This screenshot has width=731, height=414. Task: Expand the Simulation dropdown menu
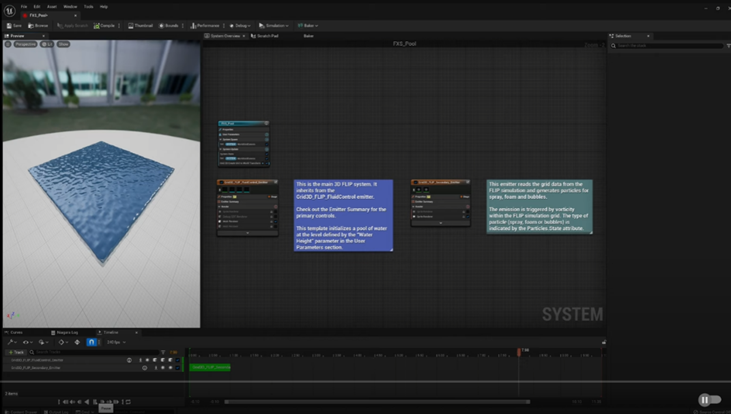[275, 25]
